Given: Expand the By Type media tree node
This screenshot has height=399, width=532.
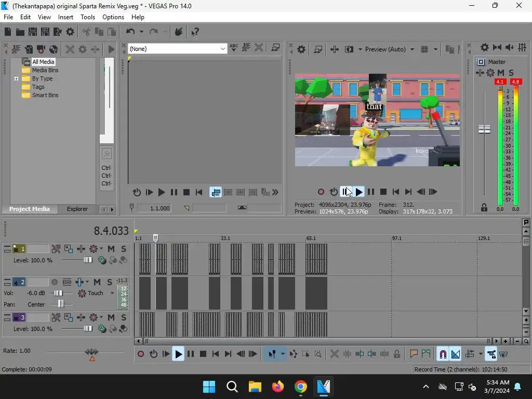Looking at the screenshot, I should click(16, 79).
